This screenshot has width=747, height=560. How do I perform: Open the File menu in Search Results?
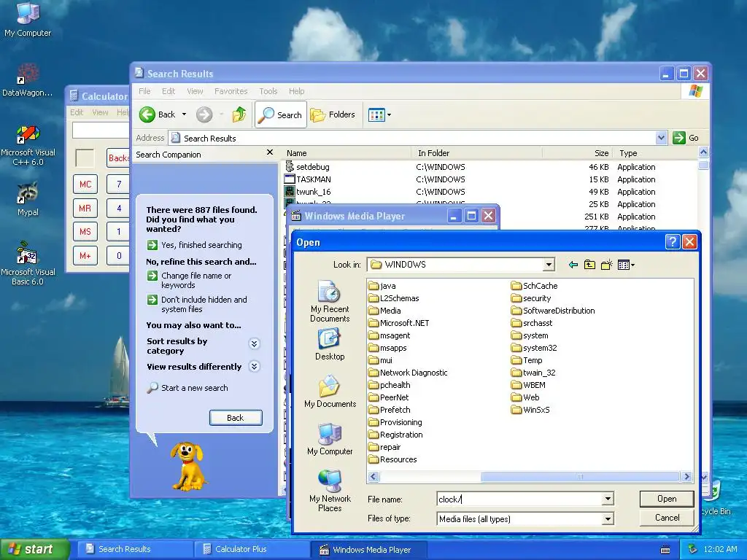coord(144,91)
